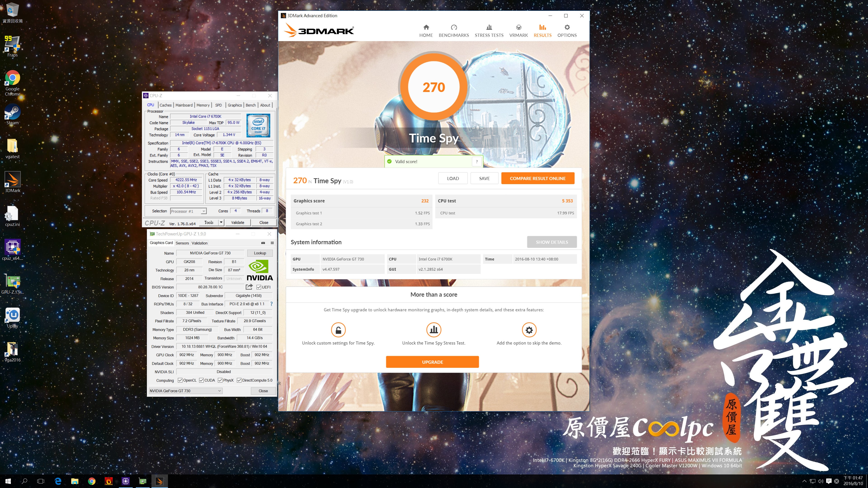The width and height of the screenshot is (868, 488).
Task: Open vga2016 desktop shortcut
Action: point(12,352)
